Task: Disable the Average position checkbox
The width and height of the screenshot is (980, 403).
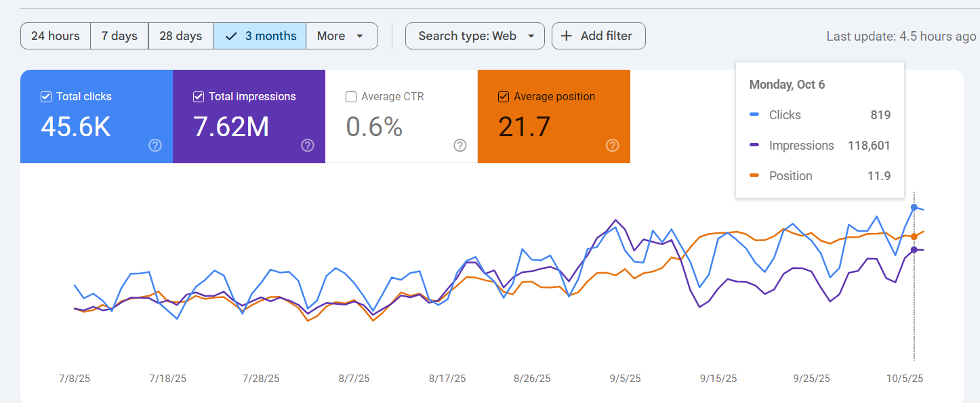Action: (x=504, y=96)
